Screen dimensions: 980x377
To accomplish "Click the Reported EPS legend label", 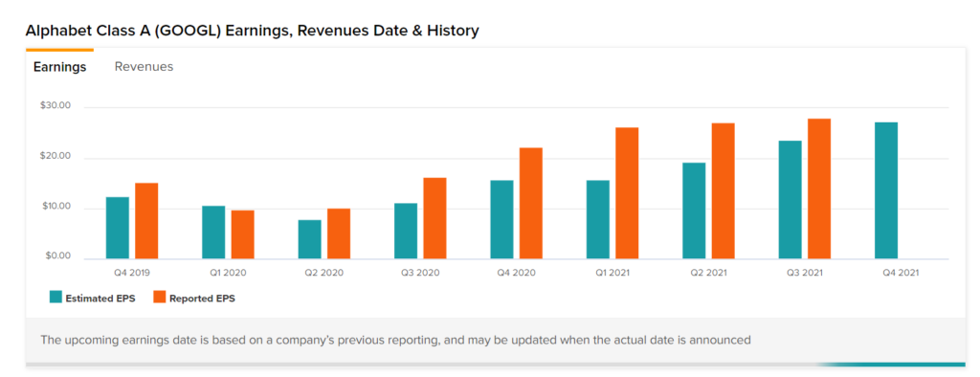I will (x=202, y=299).
